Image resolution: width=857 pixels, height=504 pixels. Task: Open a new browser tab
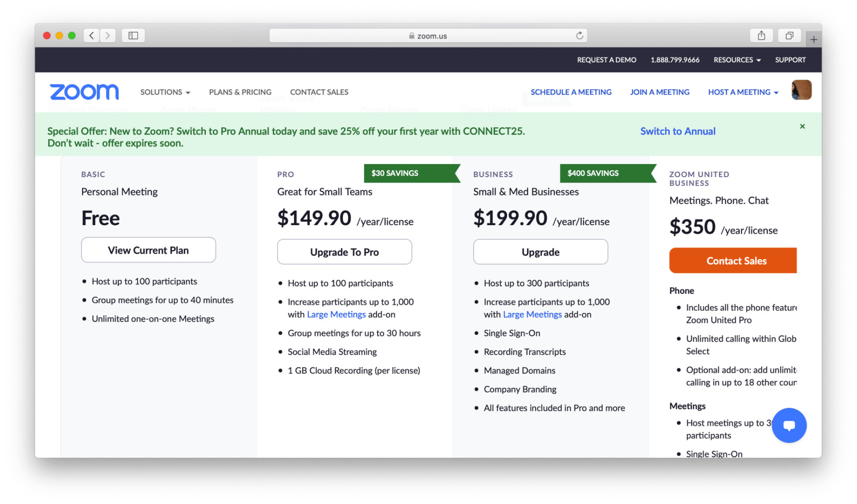pos(813,38)
